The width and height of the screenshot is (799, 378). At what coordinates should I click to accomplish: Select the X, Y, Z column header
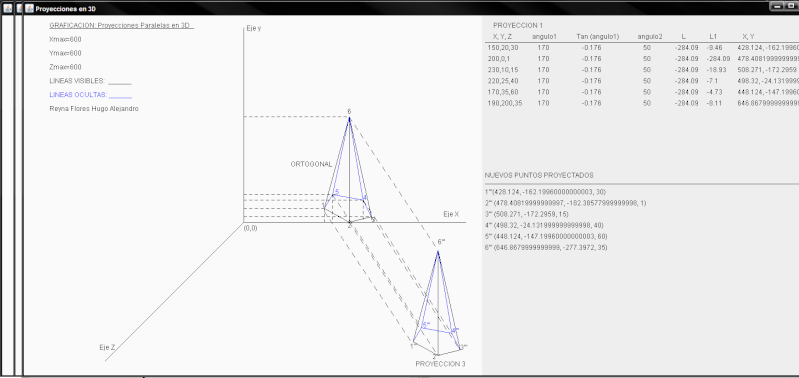point(502,37)
